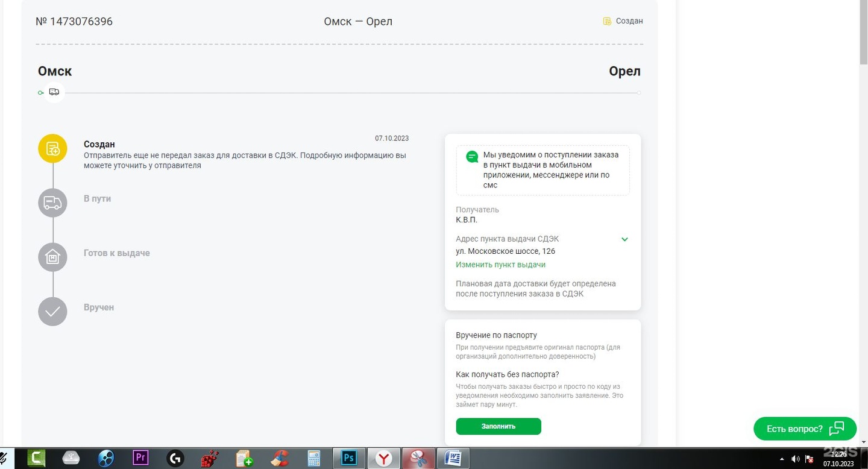Click the Изменить пункт выдачи link
The width and height of the screenshot is (868, 469).
click(500, 265)
